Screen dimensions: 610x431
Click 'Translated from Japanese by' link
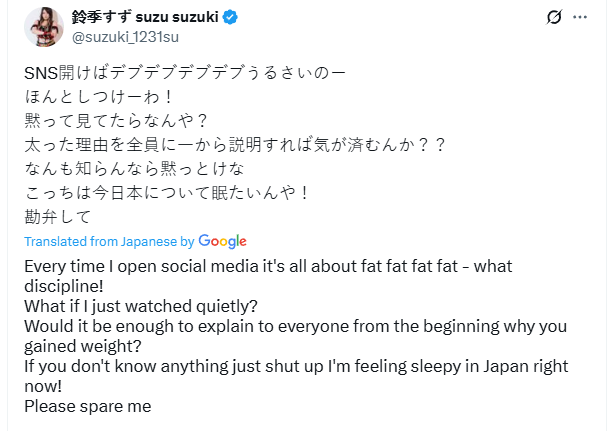coord(108,242)
